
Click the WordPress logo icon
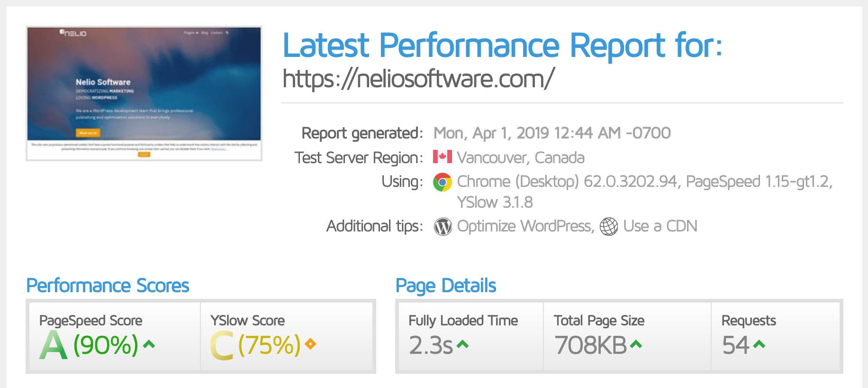[443, 227]
